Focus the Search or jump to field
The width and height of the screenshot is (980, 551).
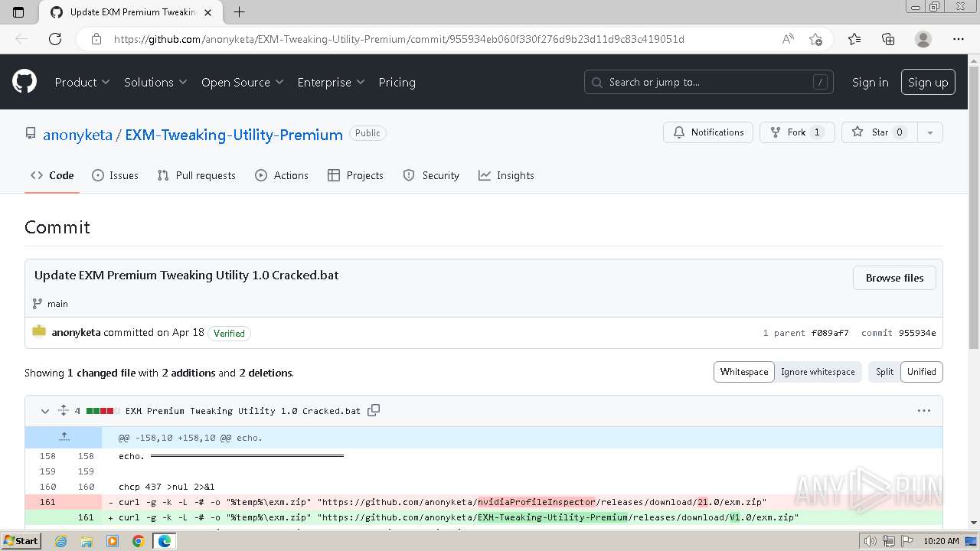coord(709,82)
